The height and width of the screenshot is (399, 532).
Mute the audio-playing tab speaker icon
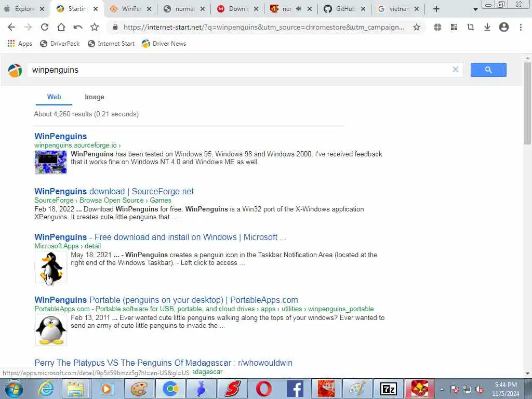[298, 9]
